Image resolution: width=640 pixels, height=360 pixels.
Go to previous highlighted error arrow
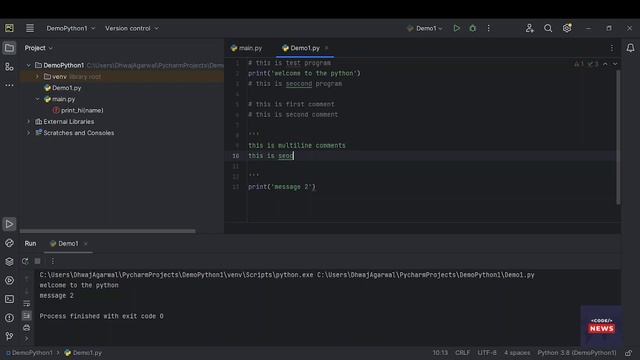coord(605,64)
